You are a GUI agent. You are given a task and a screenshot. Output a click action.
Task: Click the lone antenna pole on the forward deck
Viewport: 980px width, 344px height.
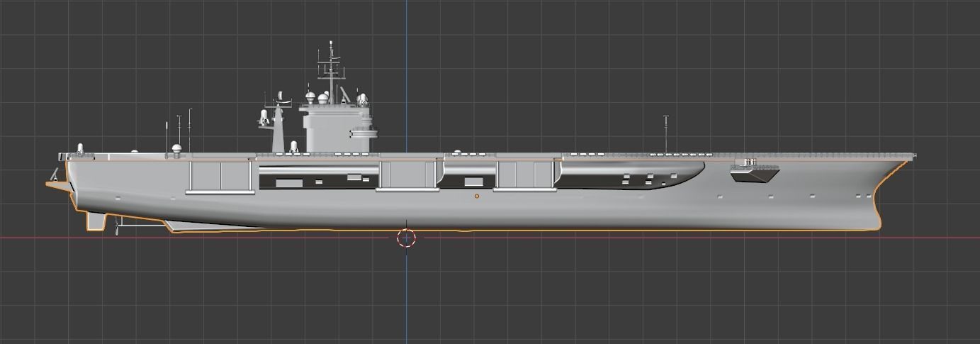tap(666, 133)
